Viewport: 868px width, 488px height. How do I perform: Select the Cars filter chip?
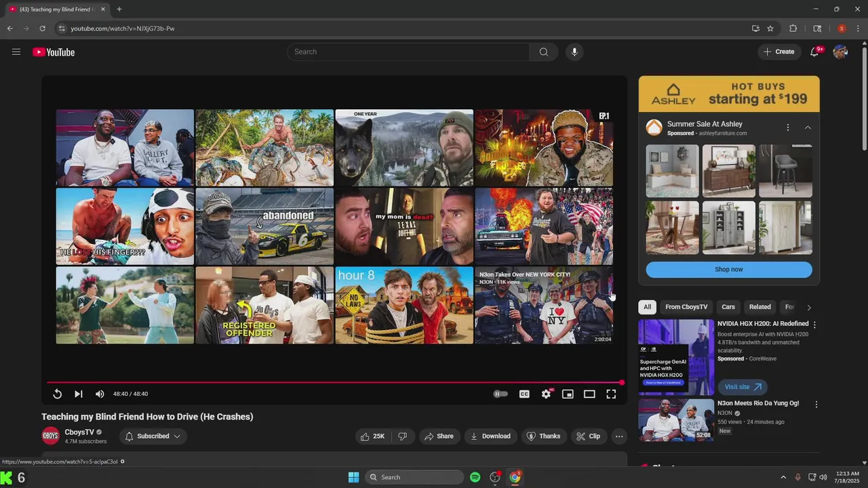pos(728,307)
